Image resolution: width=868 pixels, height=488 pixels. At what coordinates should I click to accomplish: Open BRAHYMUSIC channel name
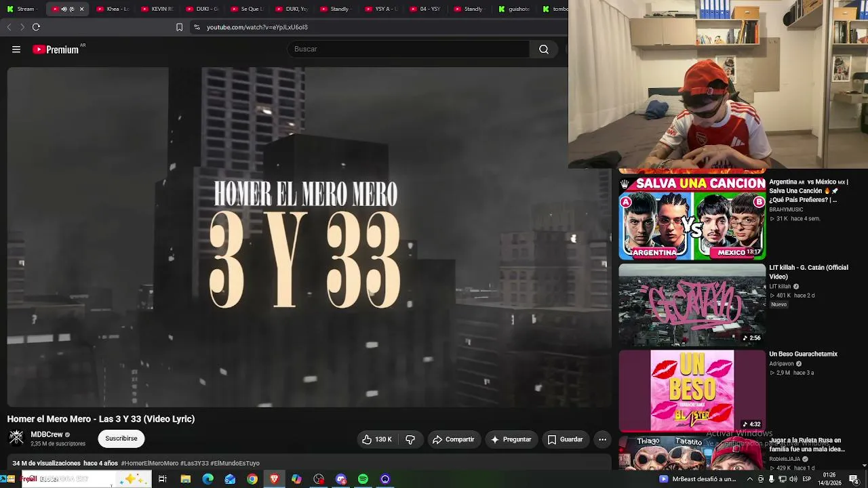click(786, 210)
